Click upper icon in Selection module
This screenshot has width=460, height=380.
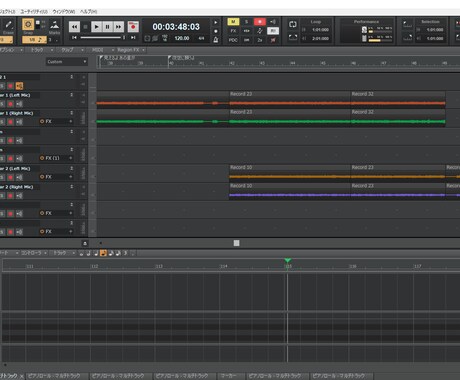point(407,25)
